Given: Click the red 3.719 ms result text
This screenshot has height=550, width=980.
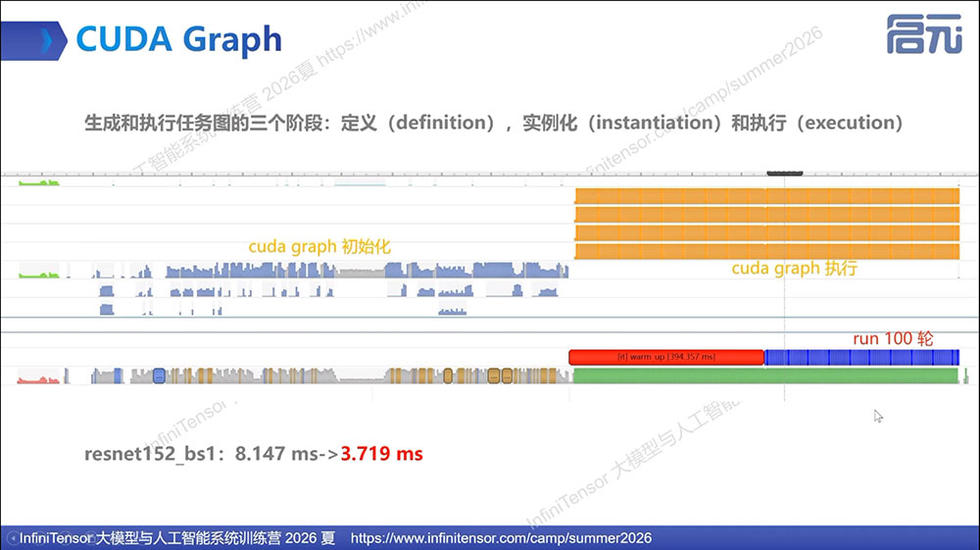Looking at the screenshot, I should [381, 453].
